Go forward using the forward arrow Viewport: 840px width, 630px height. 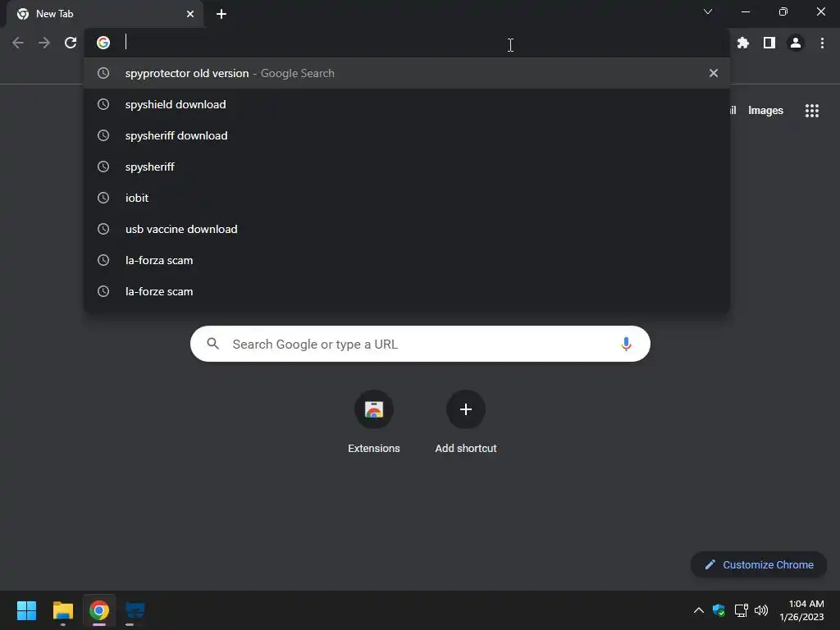(x=44, y=43)
